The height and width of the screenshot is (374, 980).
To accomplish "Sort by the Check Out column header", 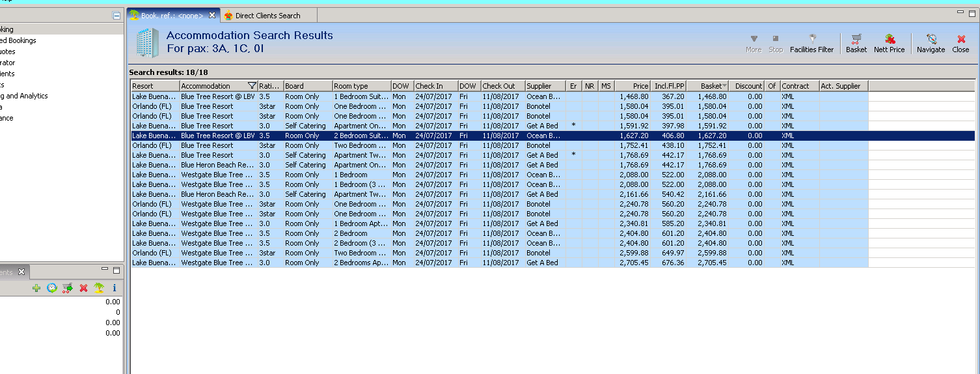I will point(503,86).
